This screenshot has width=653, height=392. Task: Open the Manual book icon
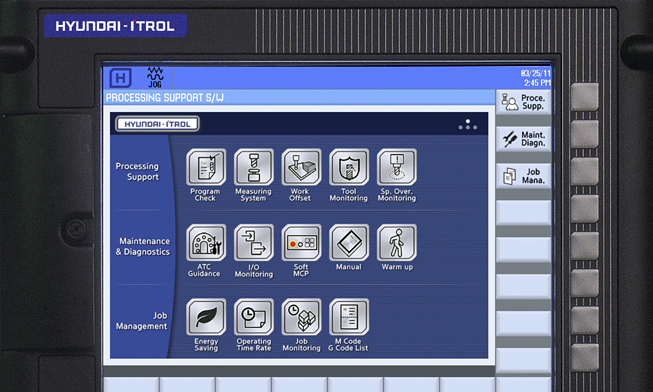click(x=349, y=243)
